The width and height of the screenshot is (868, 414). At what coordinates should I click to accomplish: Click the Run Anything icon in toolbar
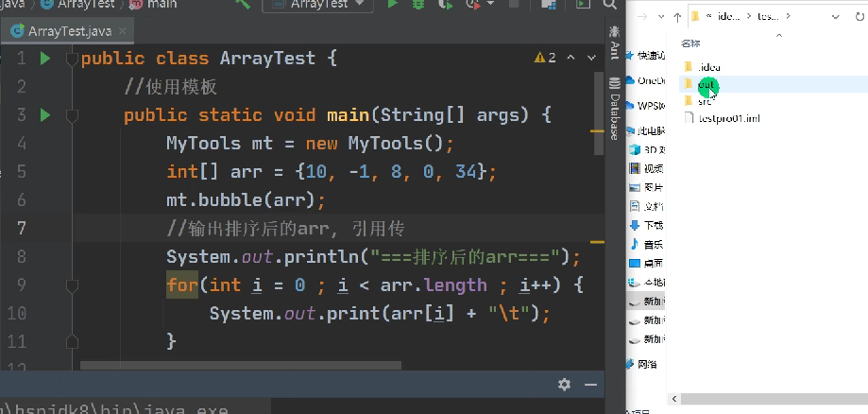point(583,4)
